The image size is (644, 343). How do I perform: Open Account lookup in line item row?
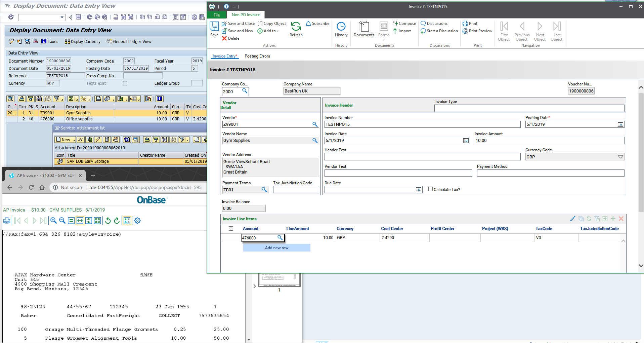pyautogui.click(x=280, y=238)
